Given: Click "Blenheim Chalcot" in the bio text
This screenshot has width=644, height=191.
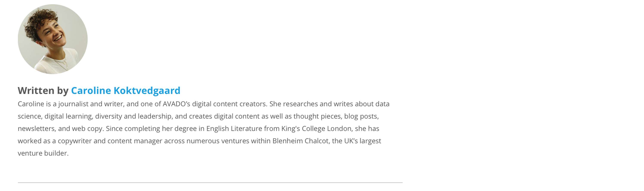Looking at the screenshot, I should [x=300, y=141].
